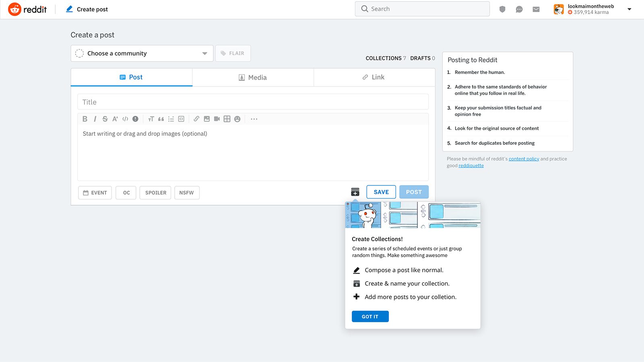The height and width of the screenshot is (362, 644).
Task: Insert a video into the post
Action: 217,119
